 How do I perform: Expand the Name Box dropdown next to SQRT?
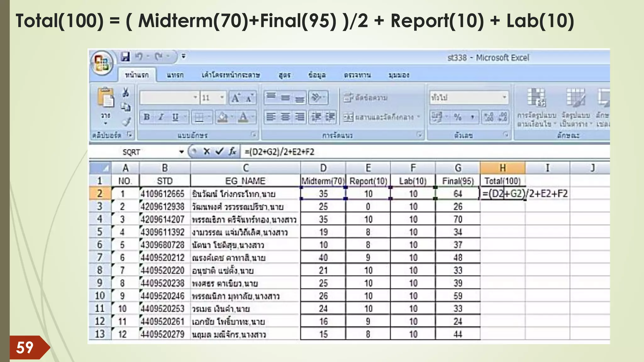(x=181, y=152)
